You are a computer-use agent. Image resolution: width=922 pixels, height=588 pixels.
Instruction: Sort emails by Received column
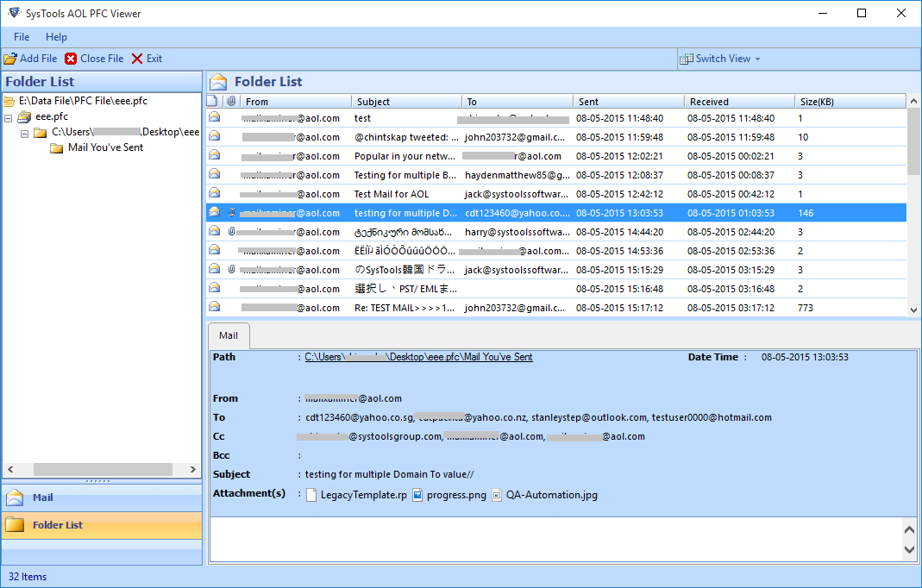(739, 102)
